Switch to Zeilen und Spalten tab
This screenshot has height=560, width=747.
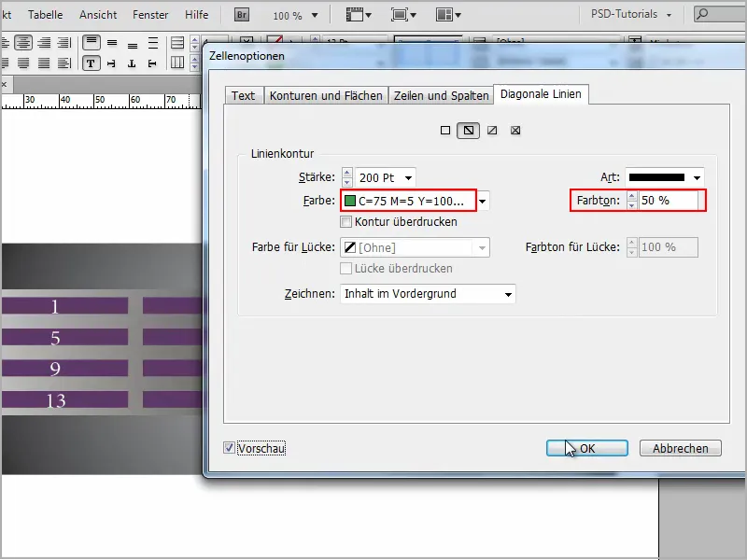(441, 96)
